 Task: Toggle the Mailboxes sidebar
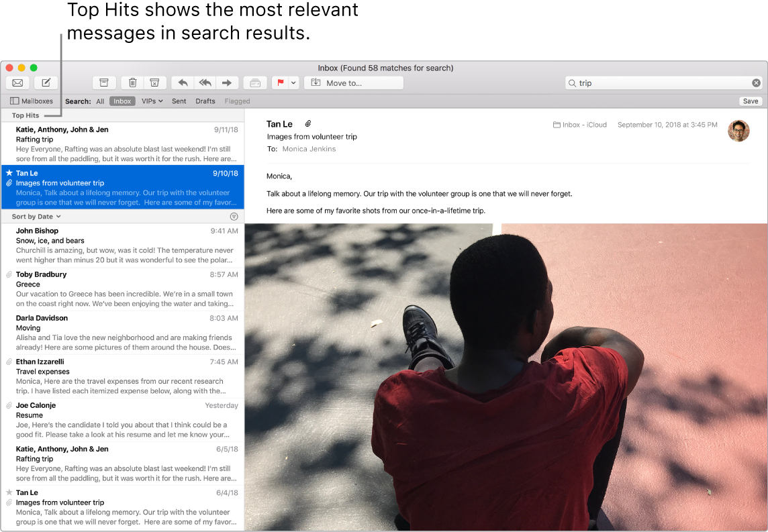[x=32, y=101]
